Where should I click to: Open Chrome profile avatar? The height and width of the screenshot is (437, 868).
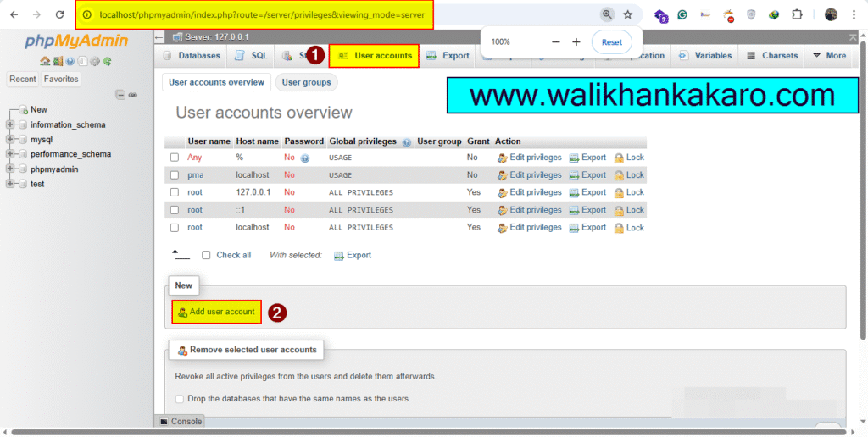click(x=831, y=15)
